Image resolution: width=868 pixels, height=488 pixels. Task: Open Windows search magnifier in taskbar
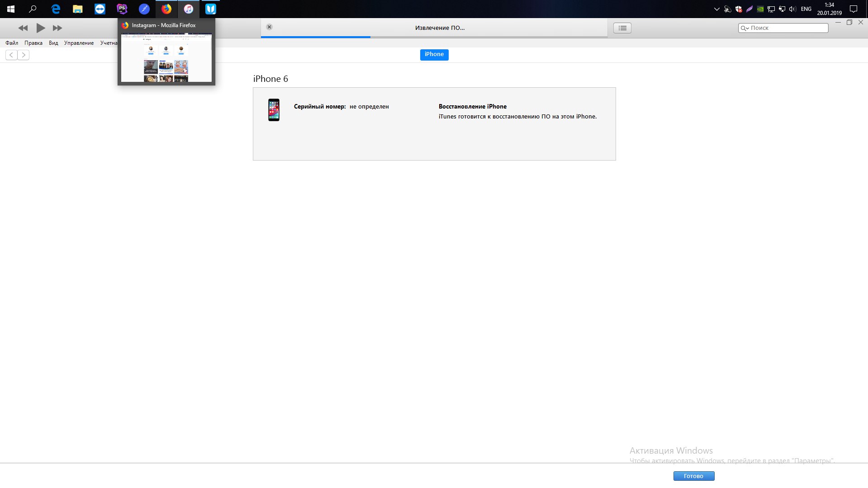tap(33, 9)
